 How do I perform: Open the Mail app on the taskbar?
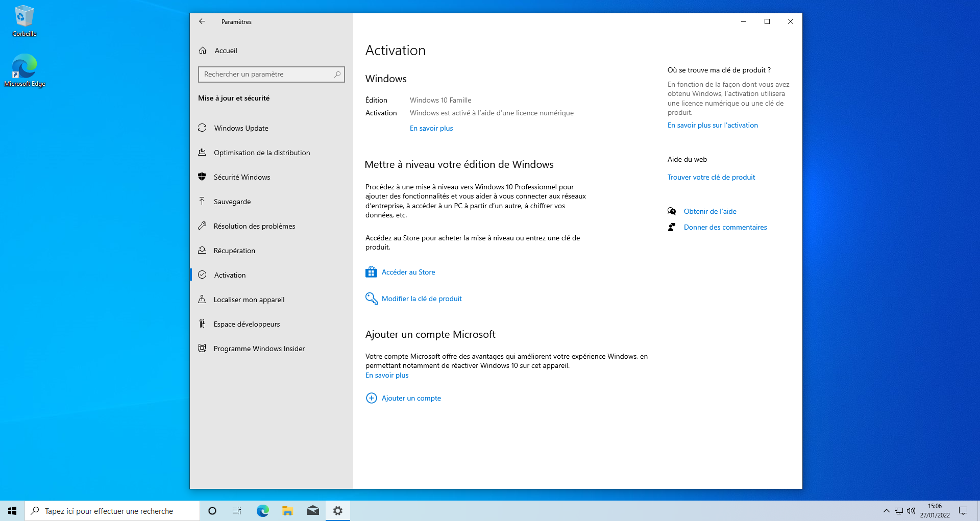312,511
